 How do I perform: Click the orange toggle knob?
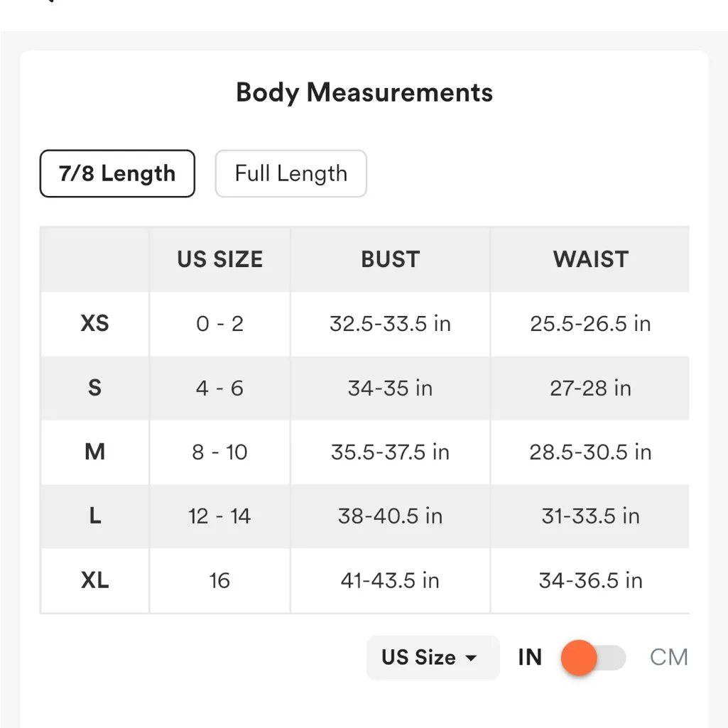coord(580,658)
